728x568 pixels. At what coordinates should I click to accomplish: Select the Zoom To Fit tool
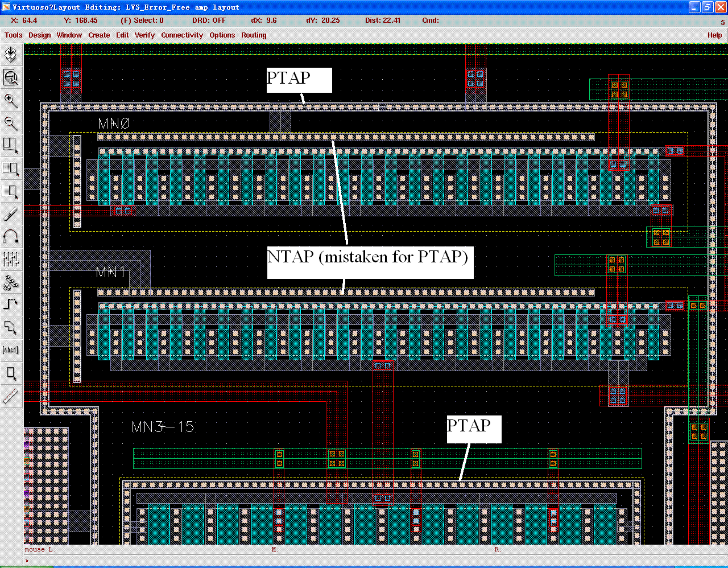click(x=11, y=77)
